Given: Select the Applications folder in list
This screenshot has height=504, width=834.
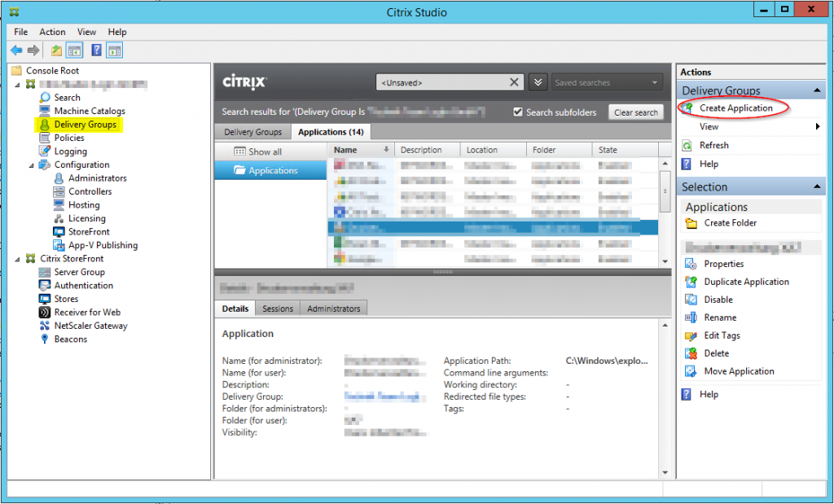Looking at the screenshot, I should [270, 170].
